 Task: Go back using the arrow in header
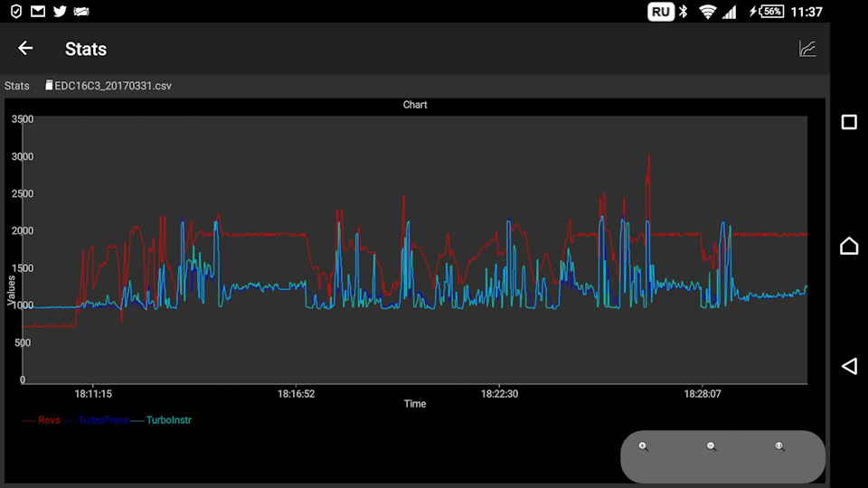tap(25, 48)
